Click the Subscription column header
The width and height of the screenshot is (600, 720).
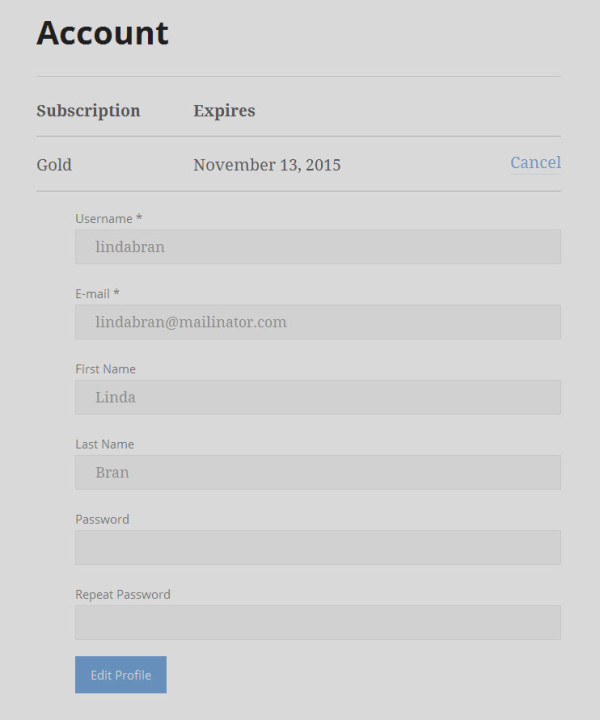pyautogui.click(x=88, y=111)
